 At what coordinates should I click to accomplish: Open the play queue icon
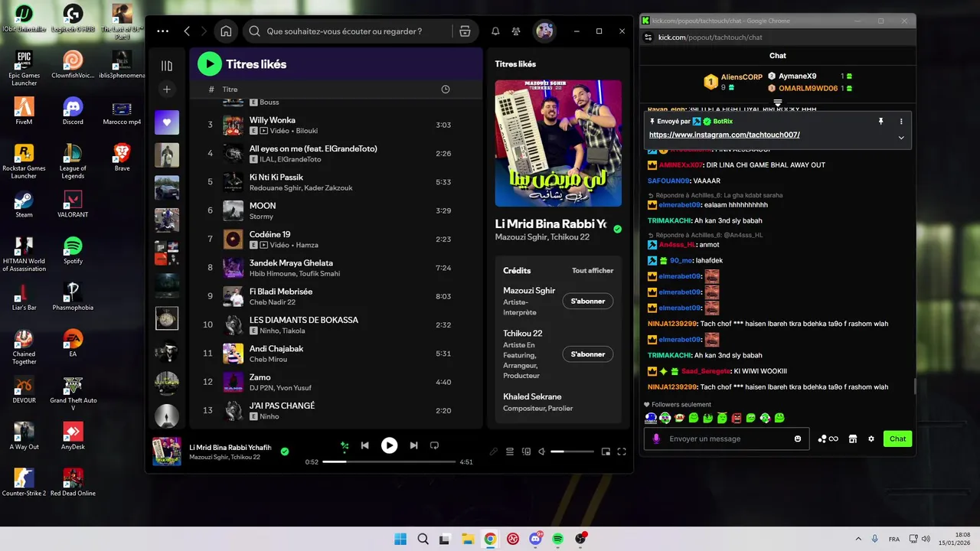pos(510,452)
